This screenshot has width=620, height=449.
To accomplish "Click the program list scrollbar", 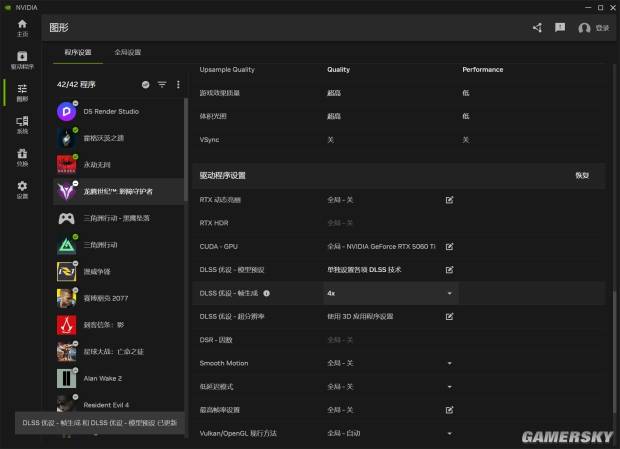I will click(x=186, y=149).
